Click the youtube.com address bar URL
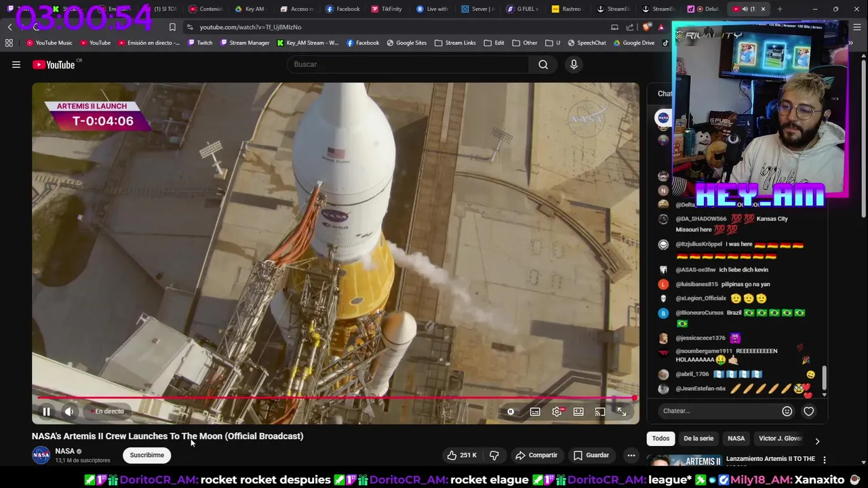Screen dimensions: 868x488 click(250, 27)
